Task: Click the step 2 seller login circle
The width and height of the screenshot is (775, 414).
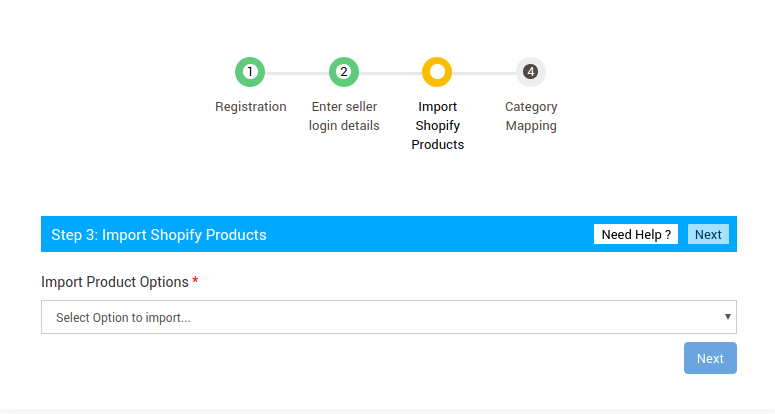Action: 344,72
